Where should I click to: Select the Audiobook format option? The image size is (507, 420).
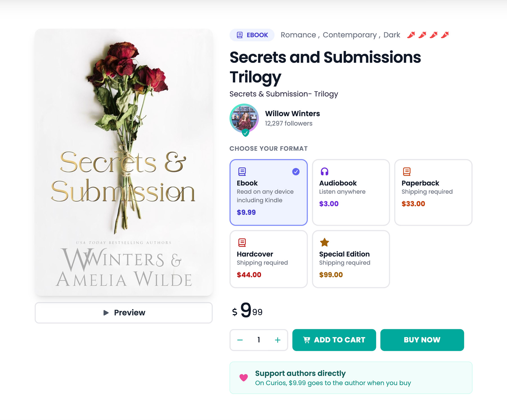click(351, 192)
